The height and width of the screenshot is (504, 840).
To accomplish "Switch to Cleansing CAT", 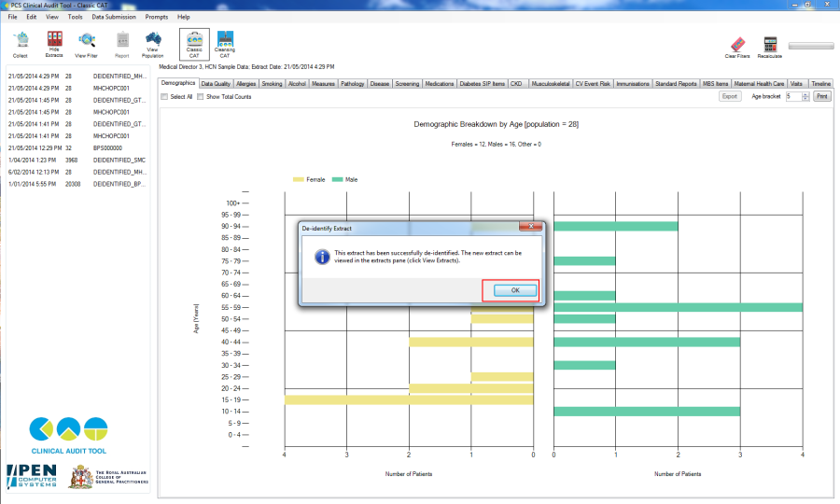I will coord(225,44).
